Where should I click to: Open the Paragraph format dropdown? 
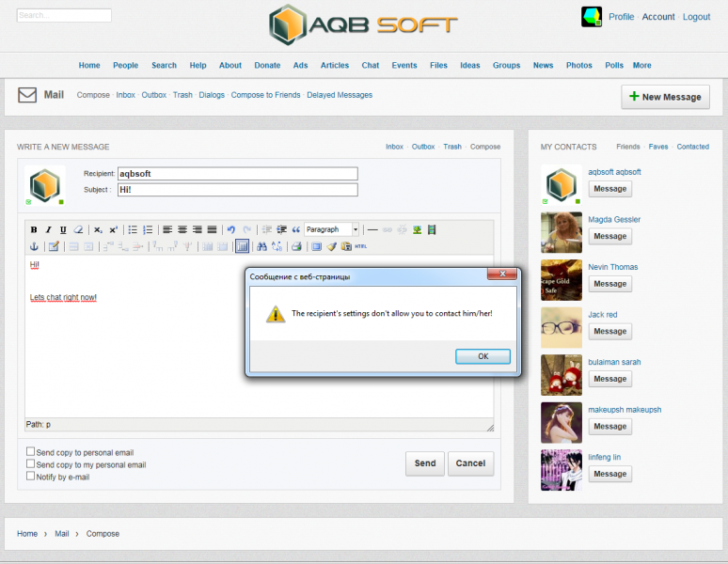pos(332,229)
